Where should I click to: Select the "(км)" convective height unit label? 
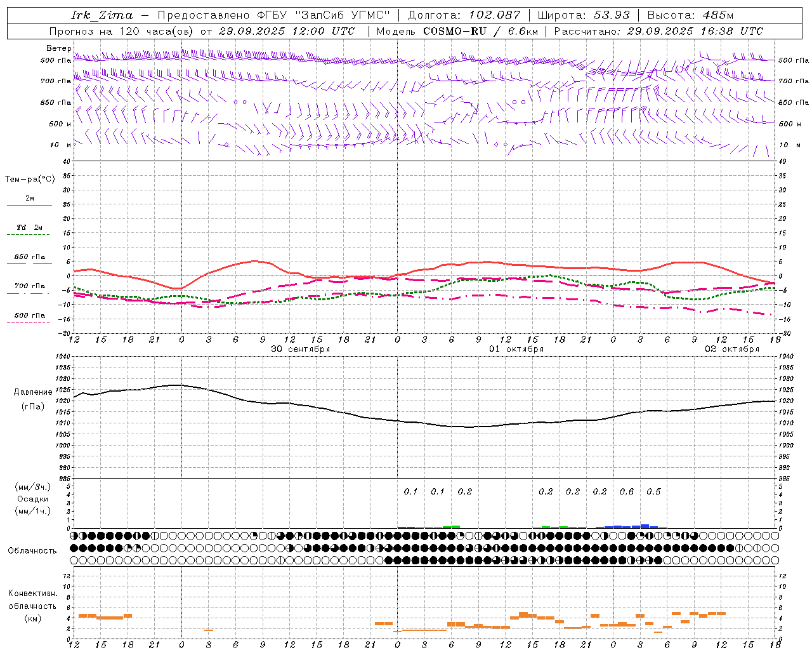click(32, 618)
